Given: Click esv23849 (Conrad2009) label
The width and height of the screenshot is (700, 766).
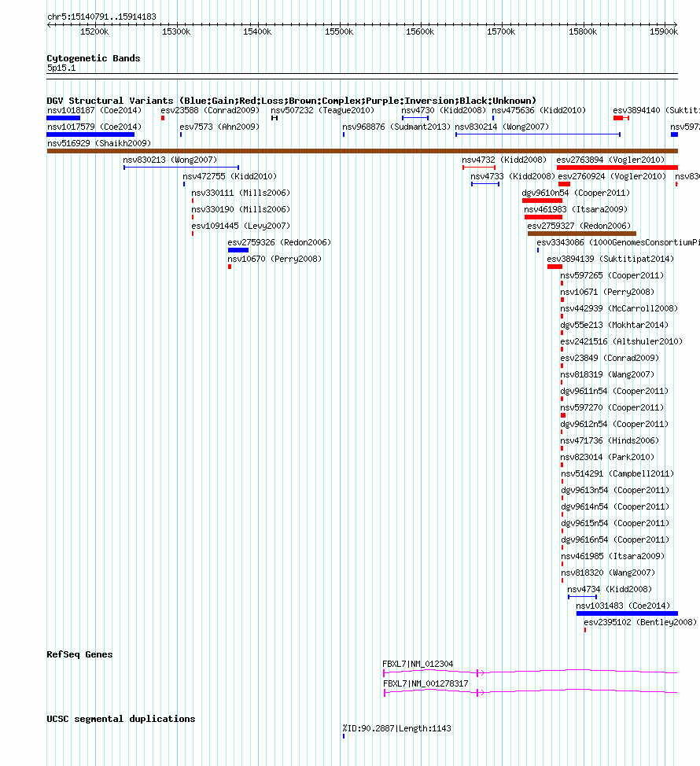Looking at the screenshot, I should click(x=610, y=359).
